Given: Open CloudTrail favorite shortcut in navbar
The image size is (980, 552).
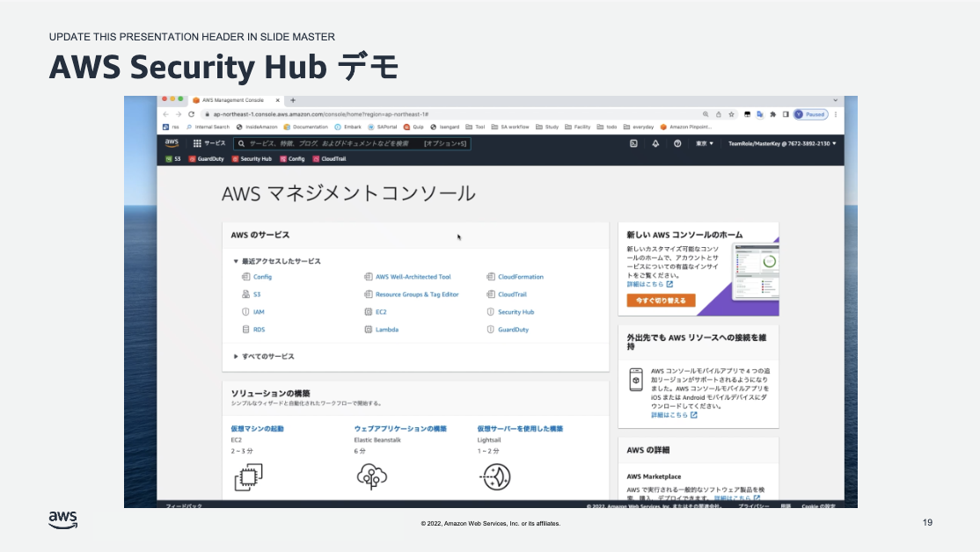Looking at the screenshot, I should (x=329, y=158).
